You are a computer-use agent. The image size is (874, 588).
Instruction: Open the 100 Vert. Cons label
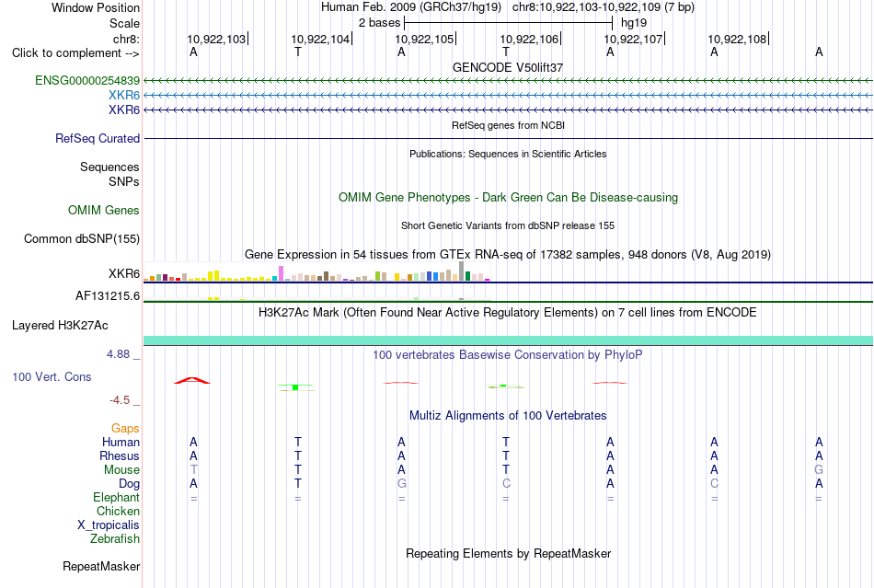pyautogui.click(x=52, y=376)
